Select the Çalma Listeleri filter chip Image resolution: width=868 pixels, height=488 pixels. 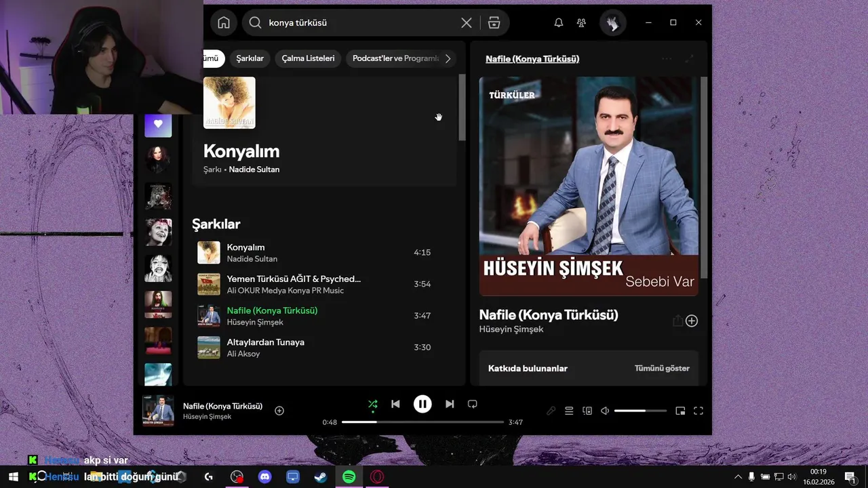pos(309,58)
